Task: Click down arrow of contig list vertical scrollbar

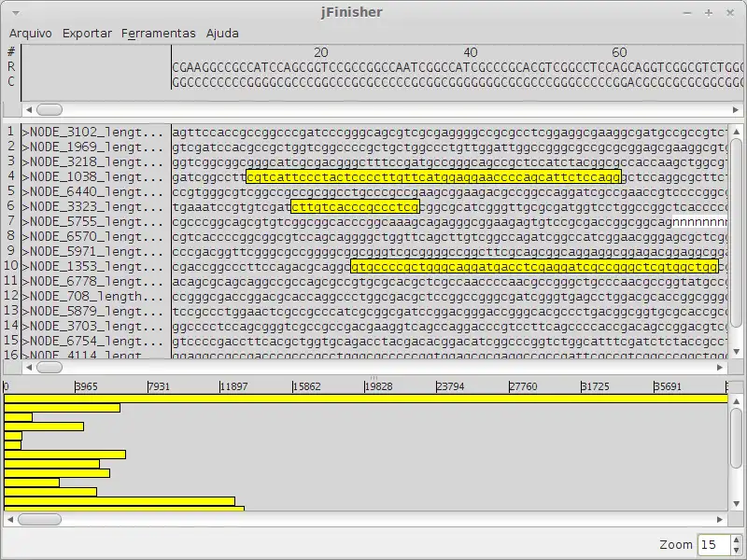Action: point(736,352)
